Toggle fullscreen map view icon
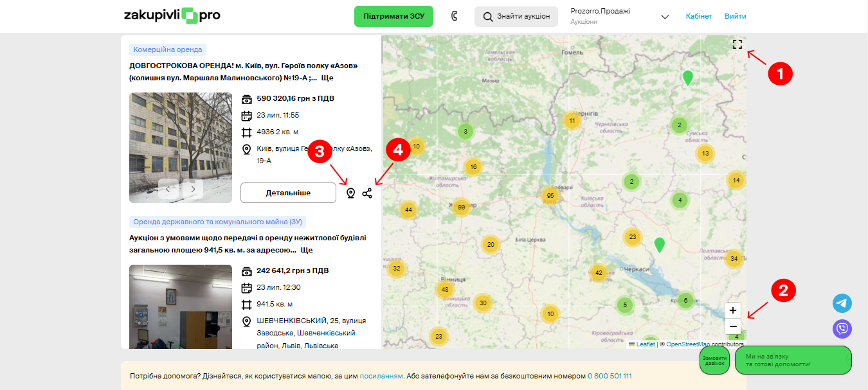Screen dimensions: 868x390 coord(737,44)
